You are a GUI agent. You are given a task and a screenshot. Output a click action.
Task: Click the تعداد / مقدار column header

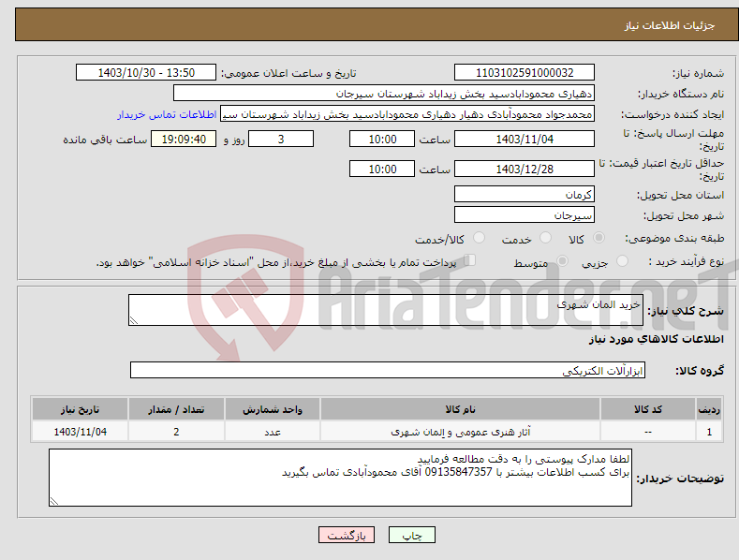pyautogui.click(x=176, y=409)
